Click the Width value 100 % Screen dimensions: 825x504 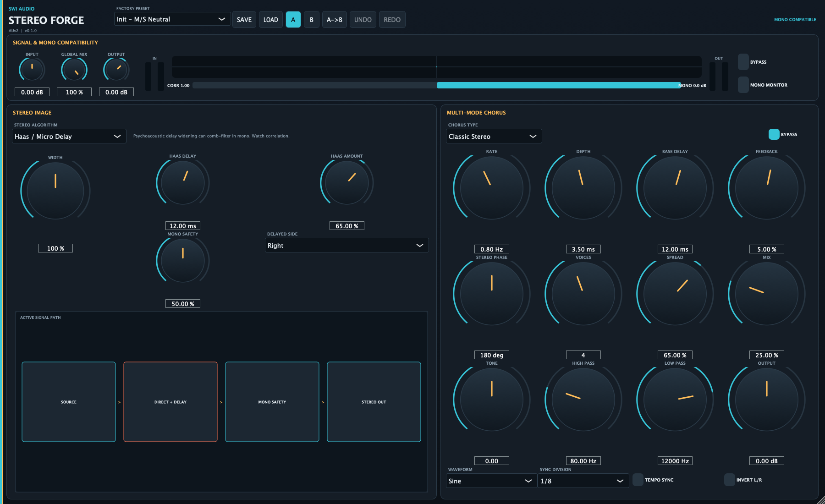coord(55,248)
